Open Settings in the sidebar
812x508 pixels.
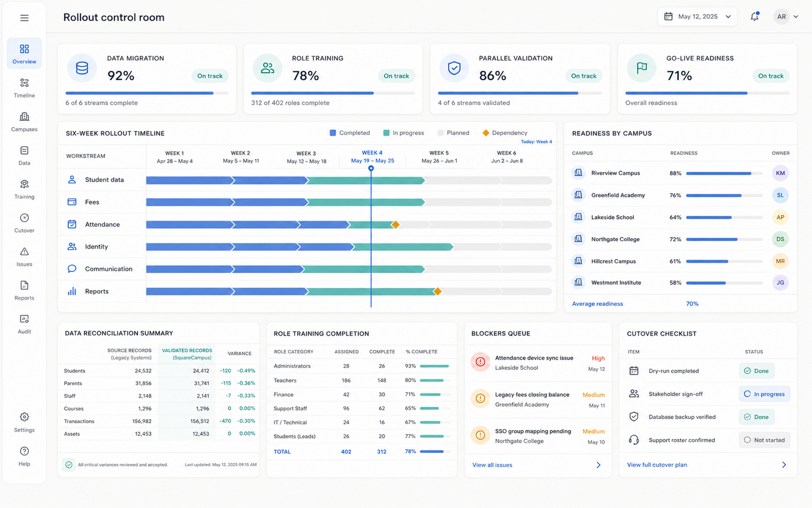(24, 422)
